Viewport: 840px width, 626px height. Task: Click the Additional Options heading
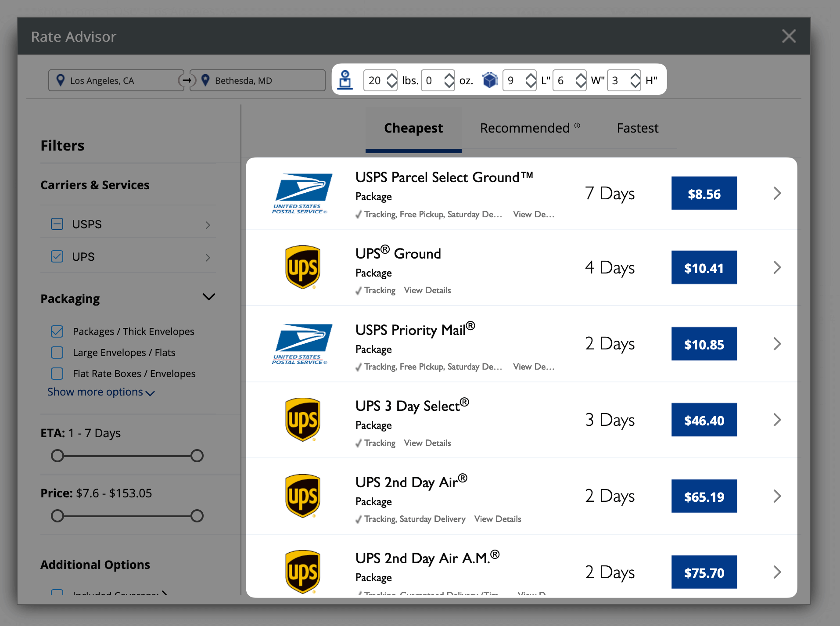pos(95,565)
